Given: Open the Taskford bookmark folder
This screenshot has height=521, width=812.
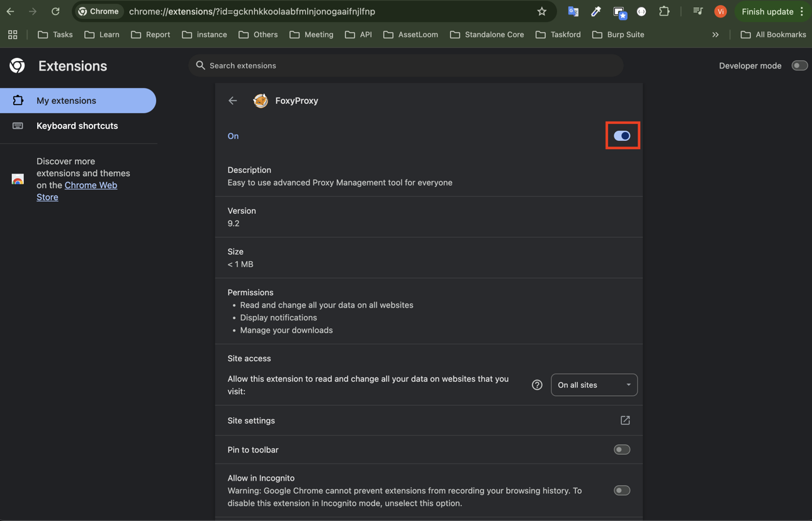Looking at the screenshot, I should click(x=558, y=35).
